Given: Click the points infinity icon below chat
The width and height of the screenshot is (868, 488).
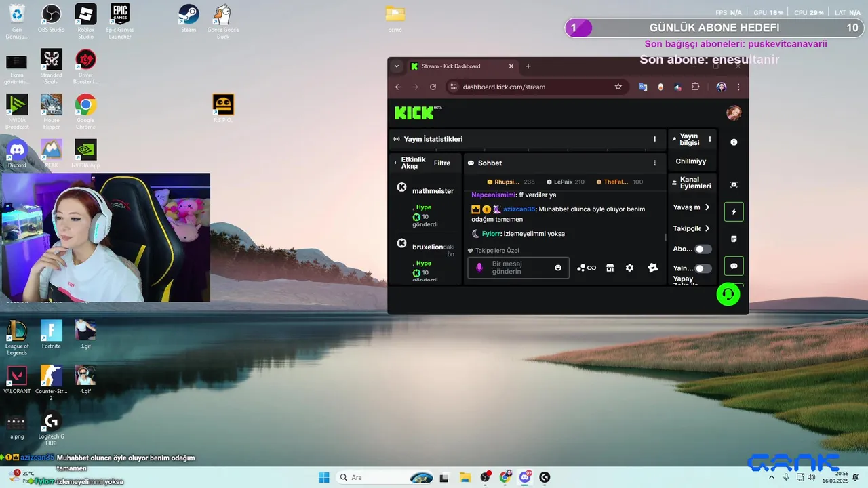Looking at the screenshot, I should tap(587, 268).
